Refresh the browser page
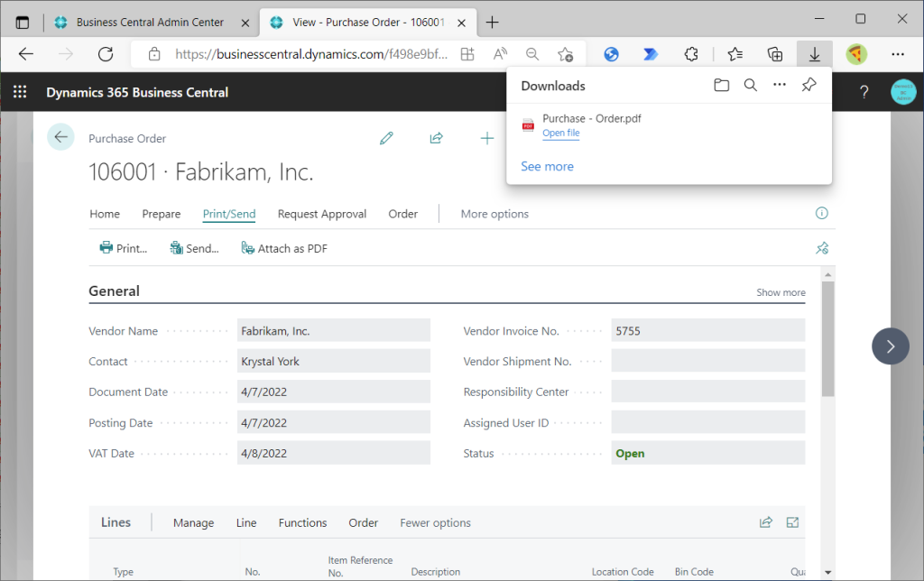Screen dimensions: 924x581 pos(106,54)
